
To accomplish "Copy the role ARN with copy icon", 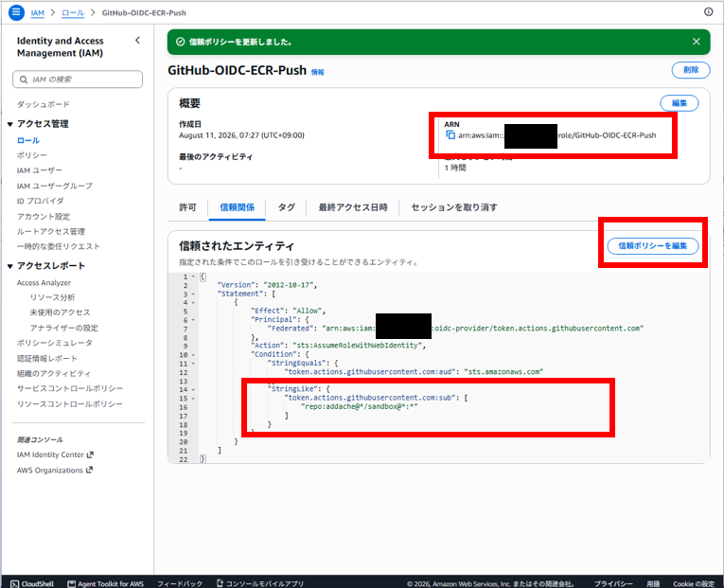I will [x=450, y=134].
